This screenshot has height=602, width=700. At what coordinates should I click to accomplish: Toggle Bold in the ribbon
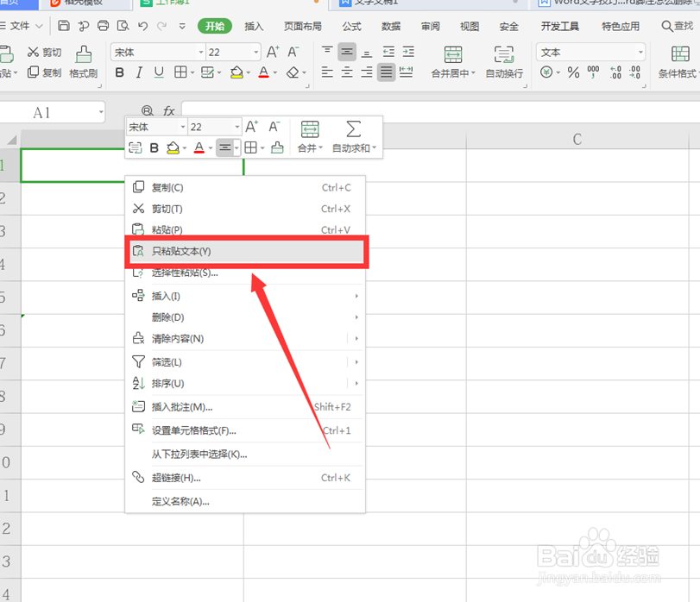[x=119, y=72]
